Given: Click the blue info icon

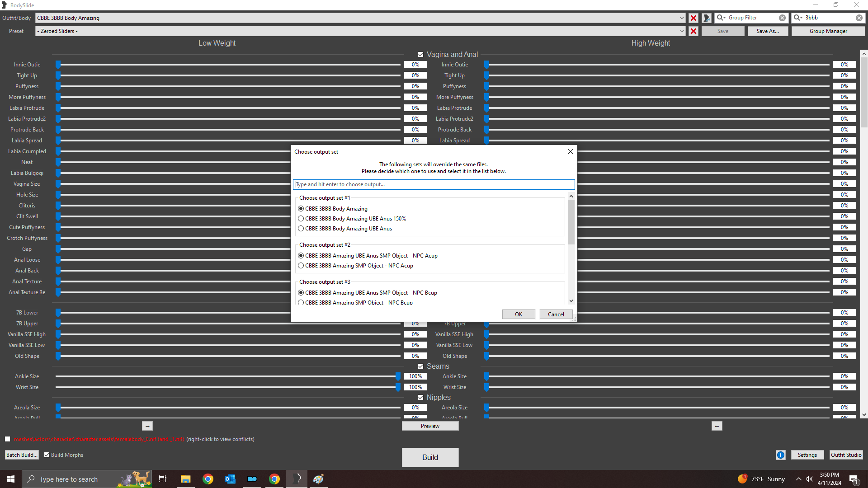Looking at the screenshot, I should [x=781, y=455].
